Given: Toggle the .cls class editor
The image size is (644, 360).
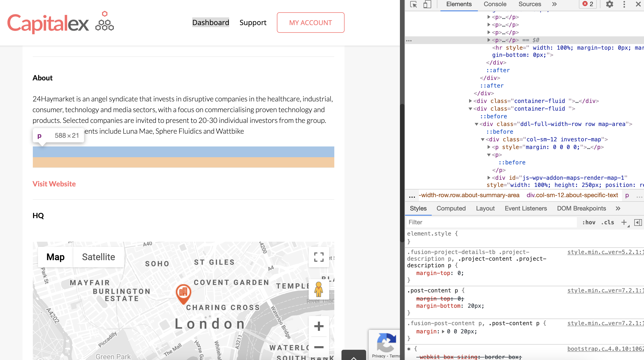Looking at the screenshot, I should pyautogui.click(x=608, y=222).
